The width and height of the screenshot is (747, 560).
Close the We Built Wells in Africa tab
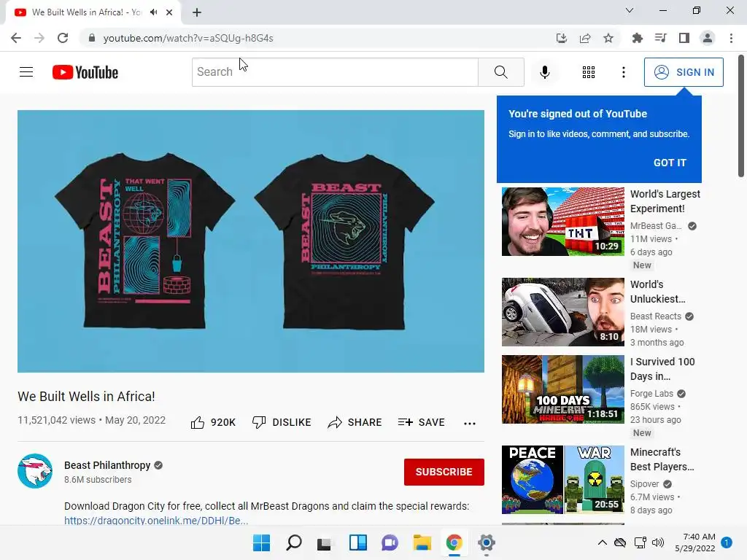tap(169, 12)
